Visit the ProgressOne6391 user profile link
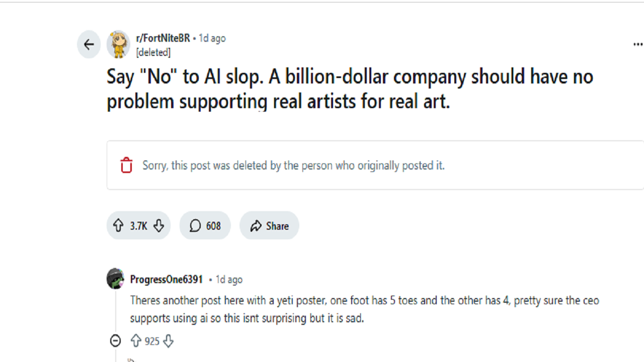The height and width of the screenshot is (362, 644). coord(167,280)
